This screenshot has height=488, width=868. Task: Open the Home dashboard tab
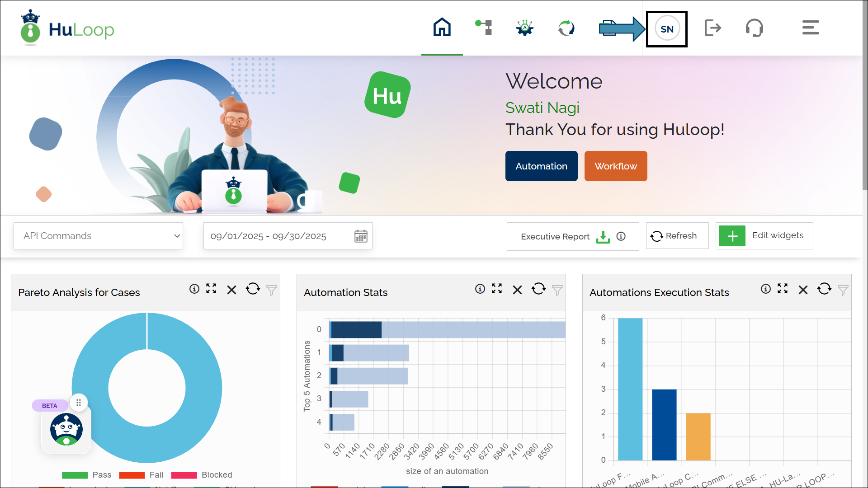442,28
